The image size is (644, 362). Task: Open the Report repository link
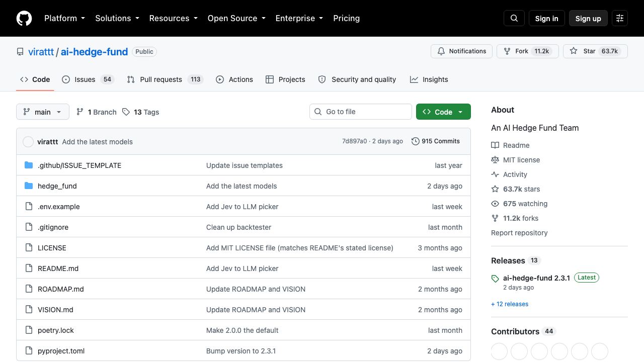click(x=519, y=233)
